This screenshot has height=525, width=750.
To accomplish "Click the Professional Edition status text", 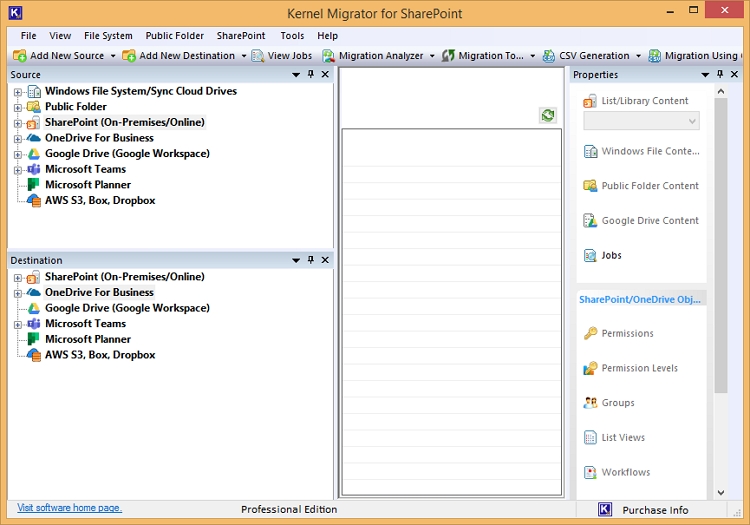I will (x=289, y=510).
